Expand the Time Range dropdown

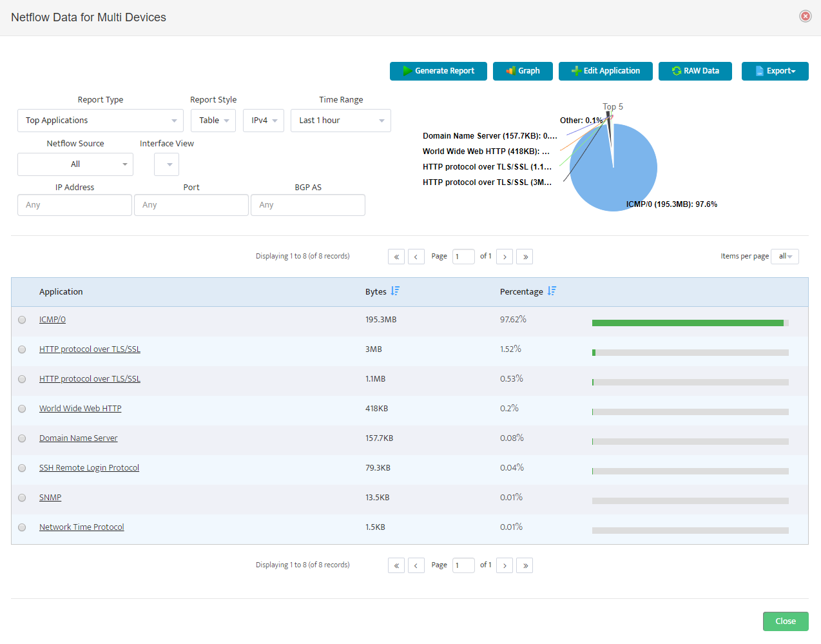pyautogui.click(x=341, y=121)
